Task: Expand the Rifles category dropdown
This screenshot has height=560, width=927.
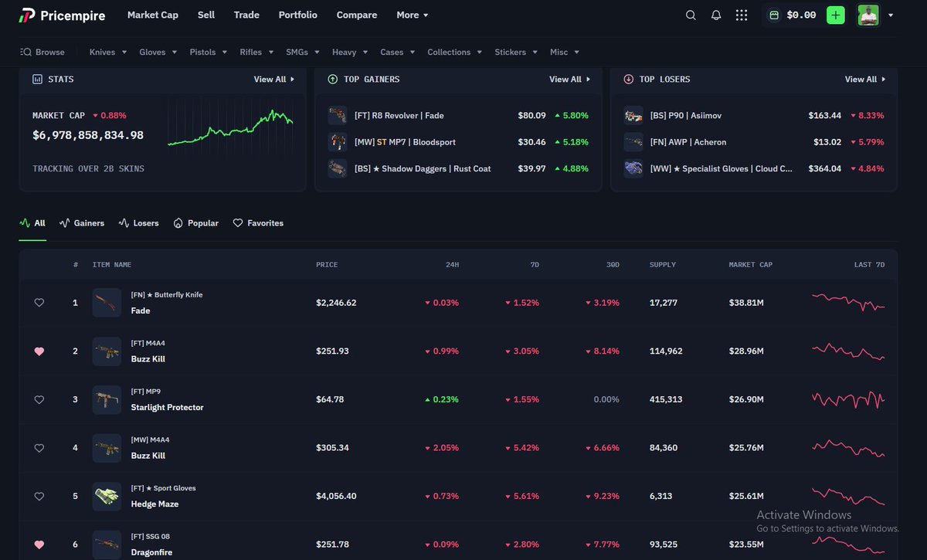Action: point(255,53)
